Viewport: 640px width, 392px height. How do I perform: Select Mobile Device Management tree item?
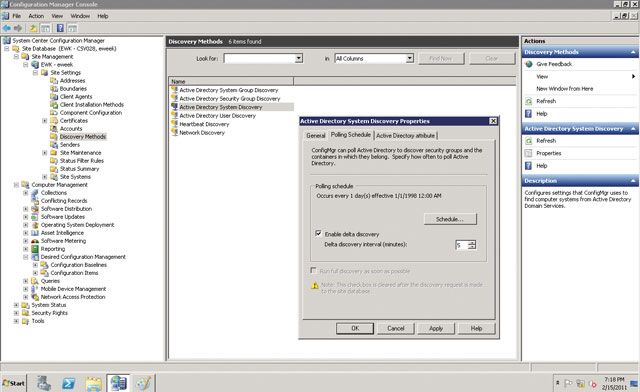tap(73, 289)
